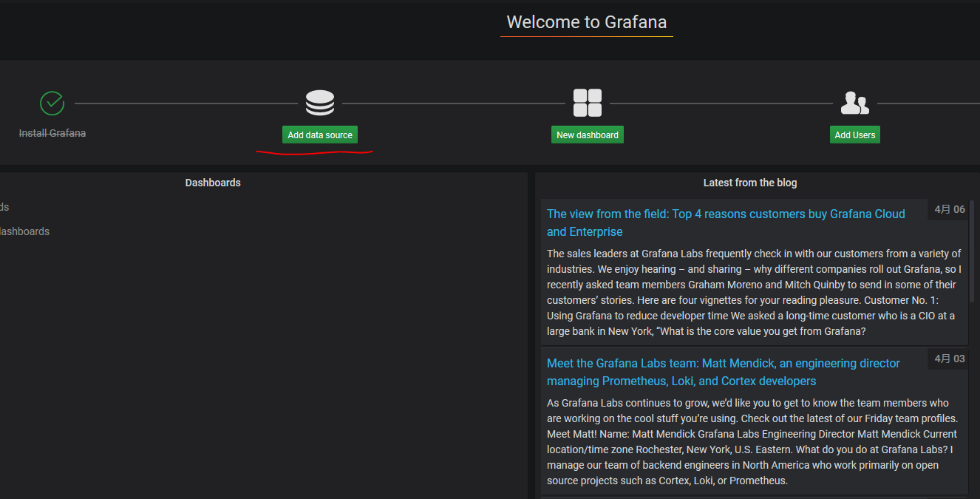Open blog post about reasons customers buy Grafana Cloud
The width and height of the screenshot is (980, 499).
pyautogui.click(x=726, y=223)
